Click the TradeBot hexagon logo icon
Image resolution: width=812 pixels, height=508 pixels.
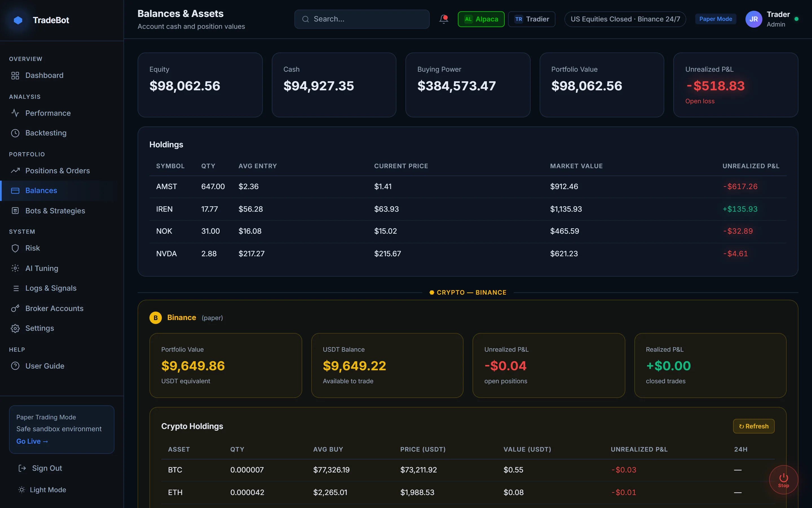(18, 20)
